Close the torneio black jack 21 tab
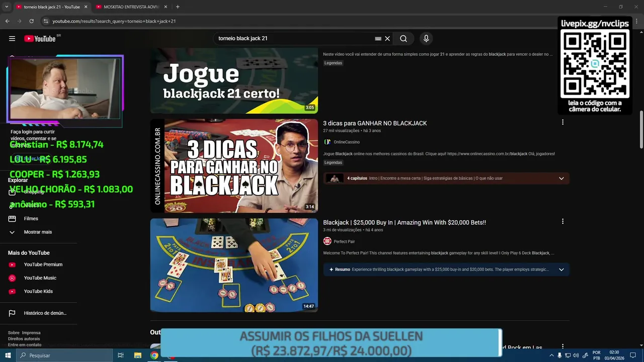Image resolution: width=644 pixels, height=362 pixels. coord(86,7)
